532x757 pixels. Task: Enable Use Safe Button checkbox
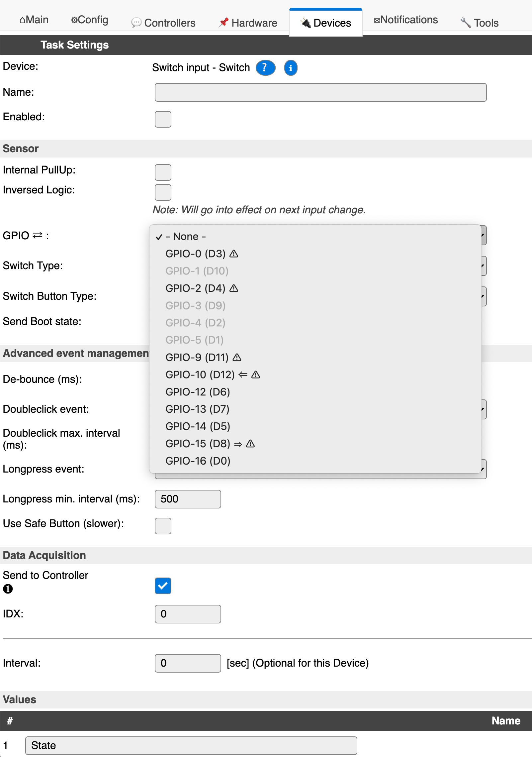coord(163,526)
